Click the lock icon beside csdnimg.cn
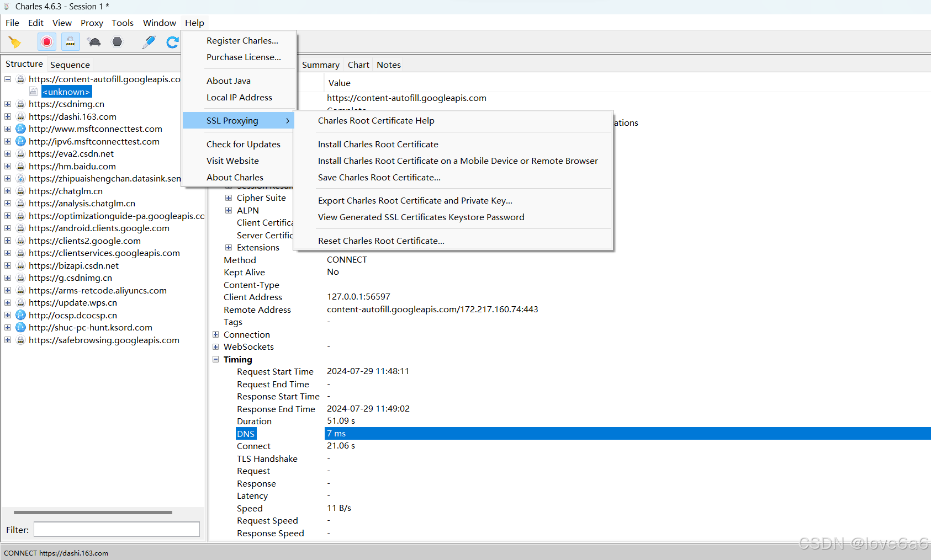 coord(20,104)
